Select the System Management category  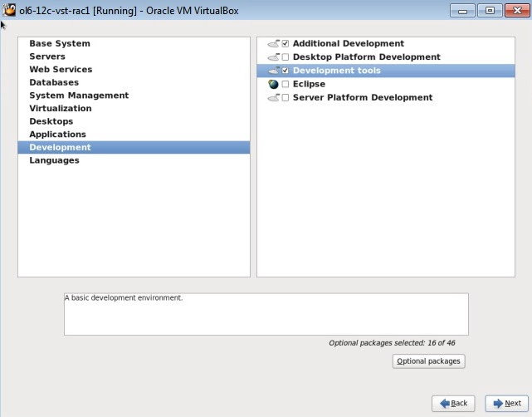point(134,96)
